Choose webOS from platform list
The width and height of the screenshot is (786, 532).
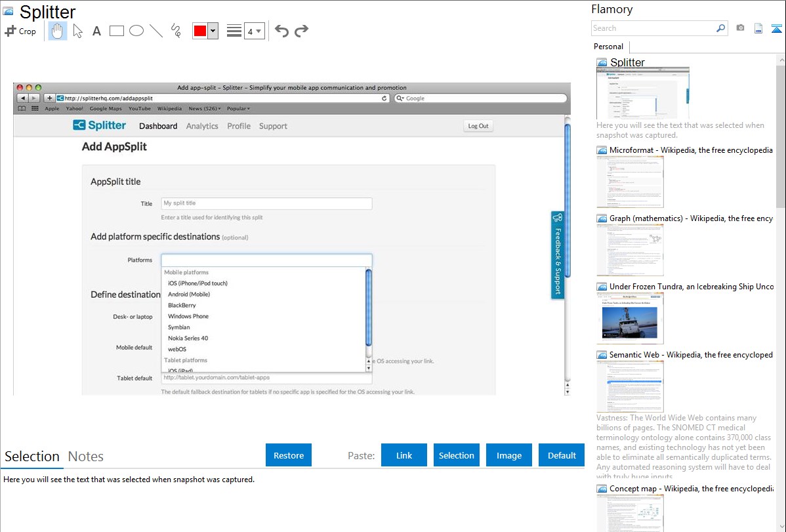pos(177,350)
